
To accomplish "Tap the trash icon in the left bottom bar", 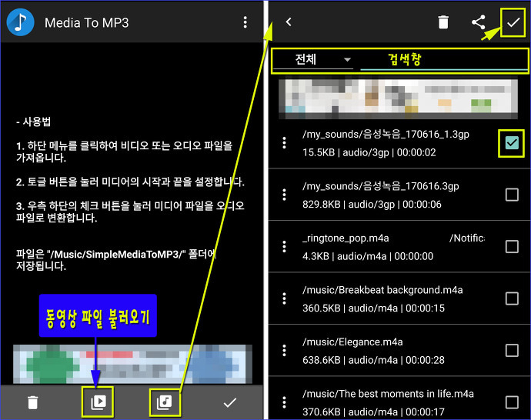I will 33,402.
